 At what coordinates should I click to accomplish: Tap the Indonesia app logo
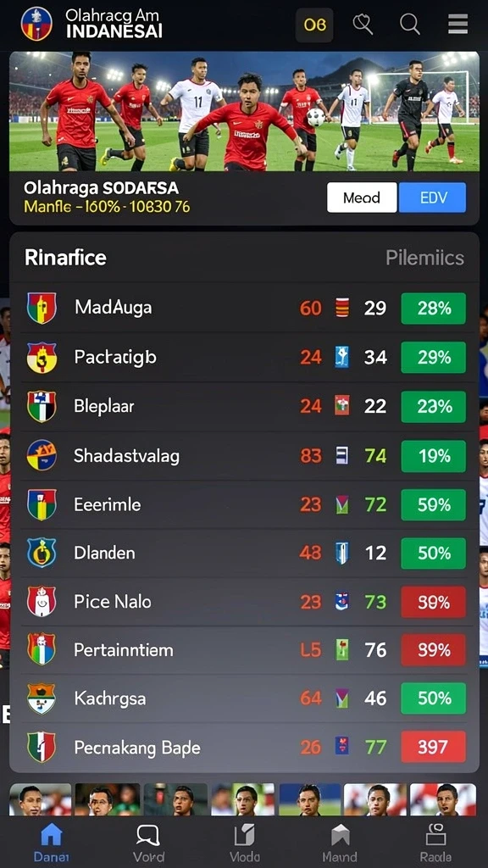pyautogui.click(x=36, y=24)
